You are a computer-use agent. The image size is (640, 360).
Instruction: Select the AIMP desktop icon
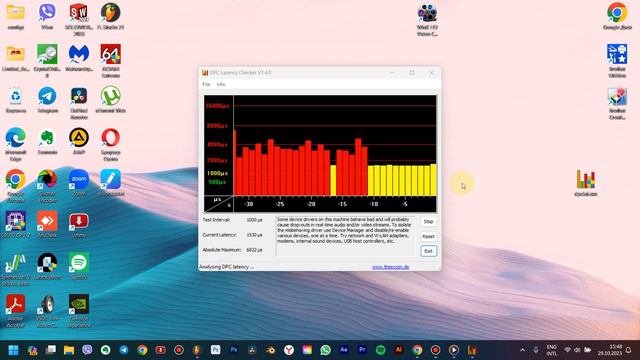pyautogui.click(x=79, y=142)
